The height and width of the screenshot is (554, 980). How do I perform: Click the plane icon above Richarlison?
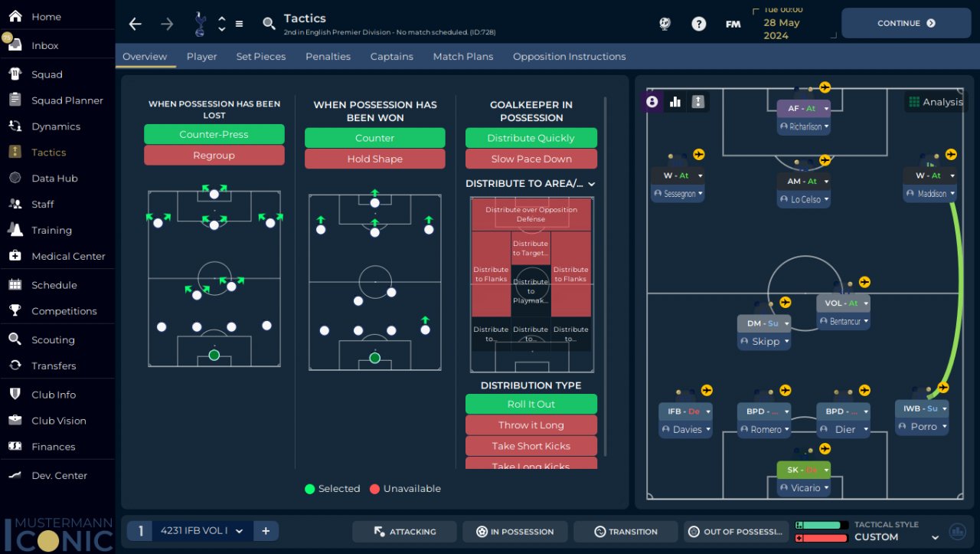pyautogui.click(x=825, y=87)
